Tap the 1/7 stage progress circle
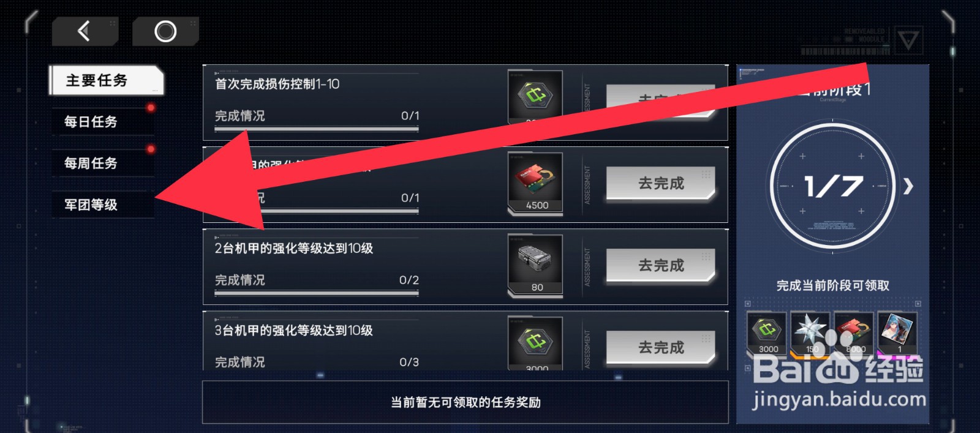Screen dimensions: 980x433 click(x=832, y=186)
